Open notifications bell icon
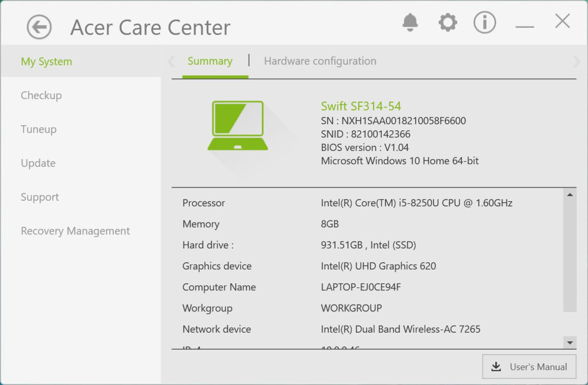 410,23
